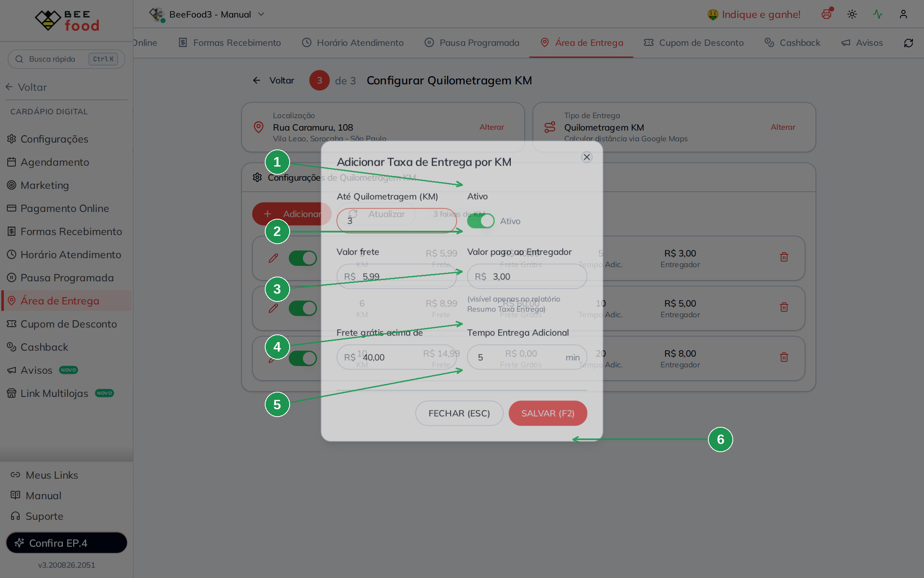
Task: Delete the R$ 5,00 Entregador row
Action: [784, 307]
